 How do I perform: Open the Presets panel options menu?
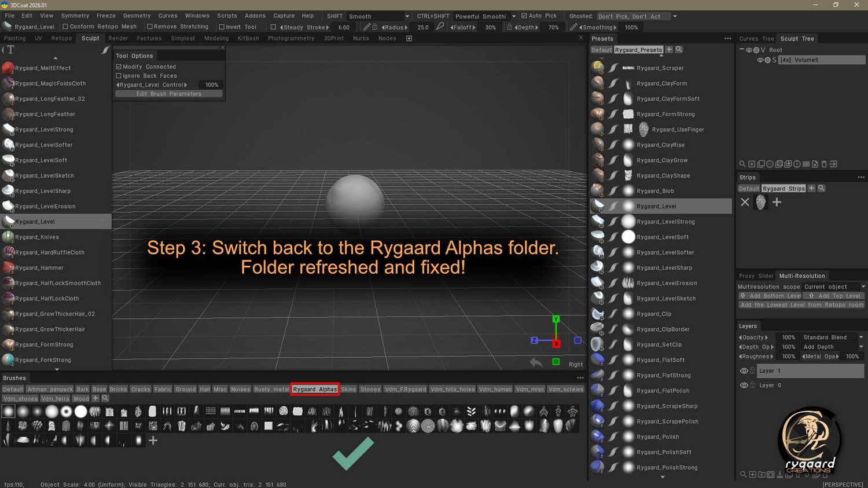(727, 39)
